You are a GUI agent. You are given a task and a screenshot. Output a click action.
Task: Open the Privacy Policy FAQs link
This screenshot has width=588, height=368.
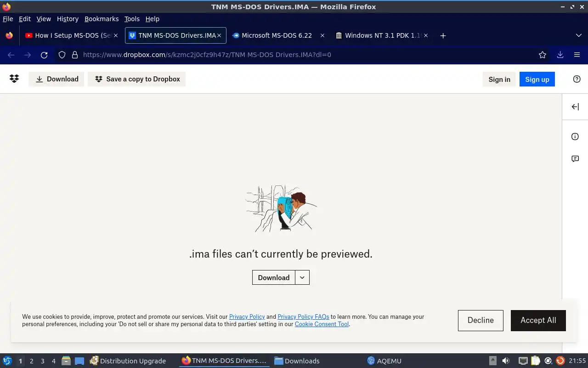click(x=303, y=316)
